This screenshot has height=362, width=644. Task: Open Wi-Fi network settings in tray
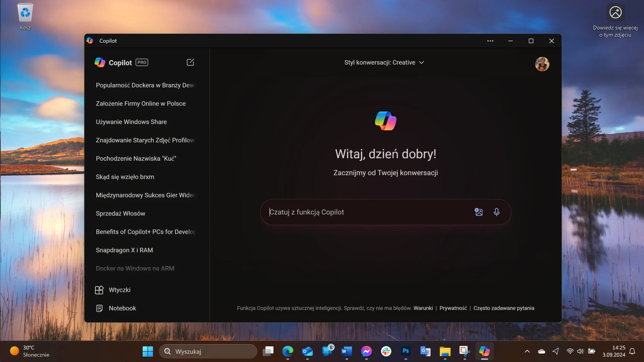(x=570, y=351)
